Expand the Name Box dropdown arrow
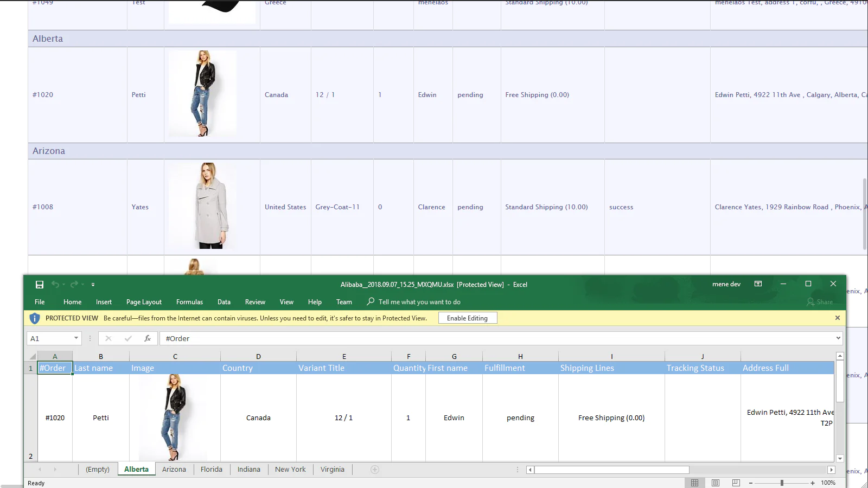This screenshot has height=488, width=868. [x=76, y=338]
